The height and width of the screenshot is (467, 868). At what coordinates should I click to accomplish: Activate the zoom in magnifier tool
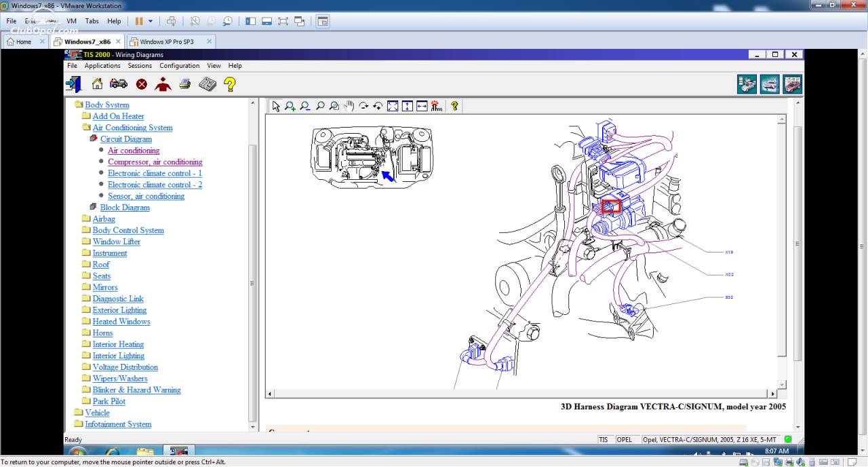[x=290, y=106]
